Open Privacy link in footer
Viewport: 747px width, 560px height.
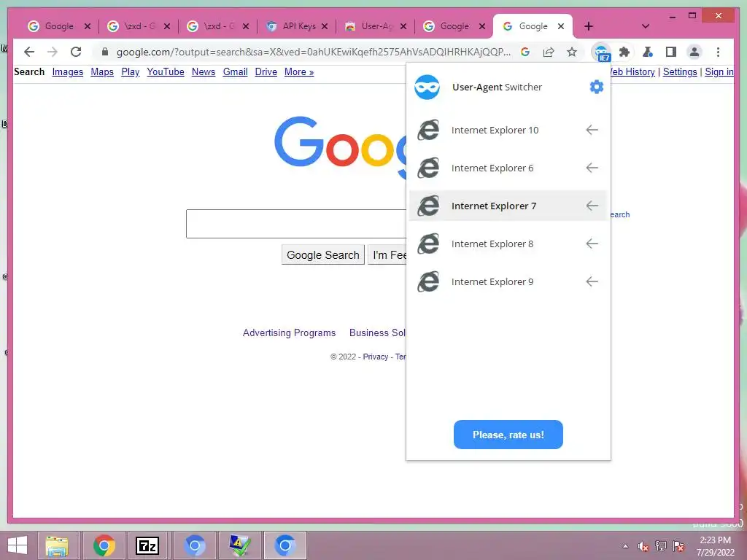(x=376, y=357)
